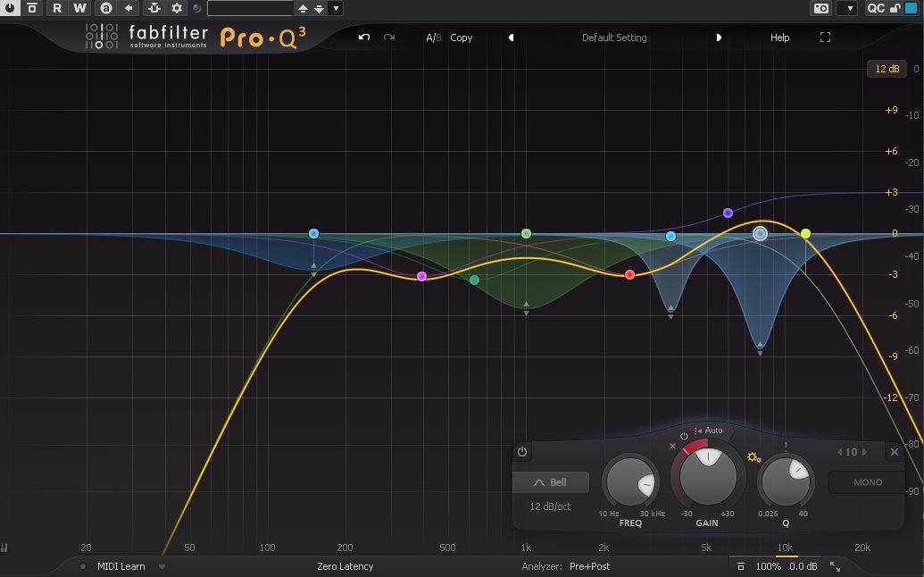Load next preset with down arrow

[319, 8]
